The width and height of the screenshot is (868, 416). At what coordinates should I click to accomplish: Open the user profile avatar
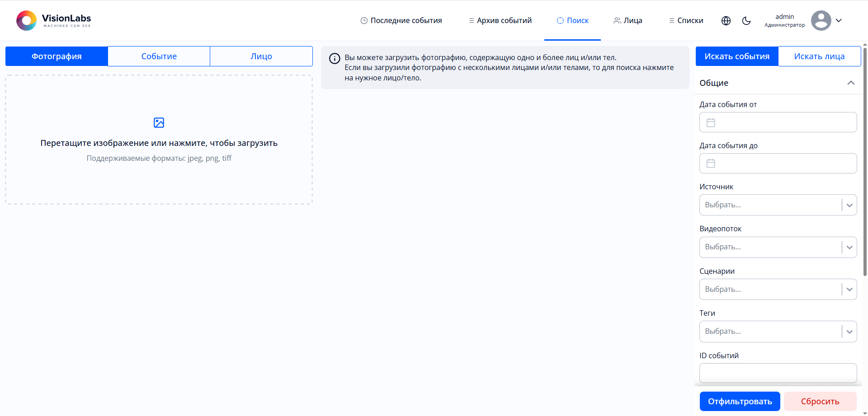pyautogui.click(x=821, y=20)
